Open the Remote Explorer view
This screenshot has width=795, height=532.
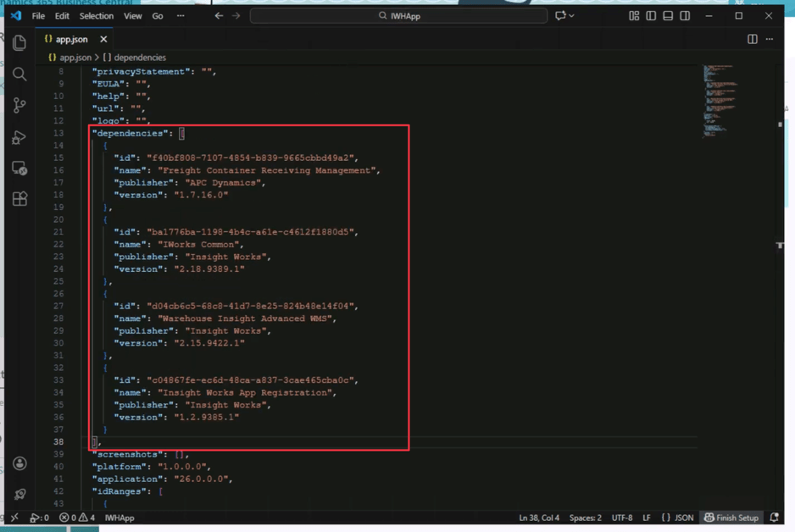point(19,169)
